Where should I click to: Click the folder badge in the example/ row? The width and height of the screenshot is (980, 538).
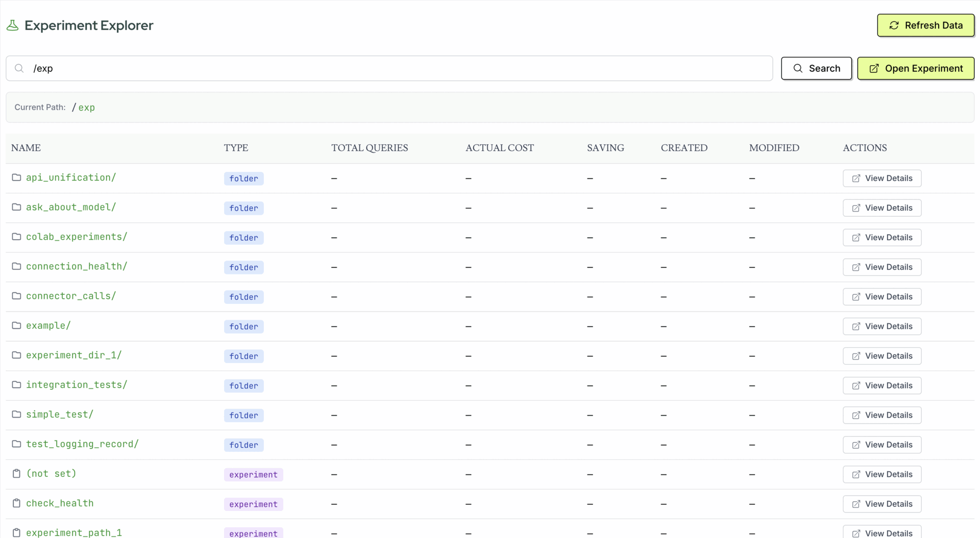coord(243,326)
